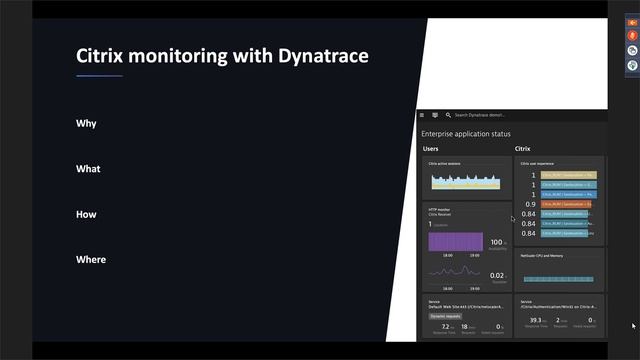Click the "What" agenda item

(88, 169)
